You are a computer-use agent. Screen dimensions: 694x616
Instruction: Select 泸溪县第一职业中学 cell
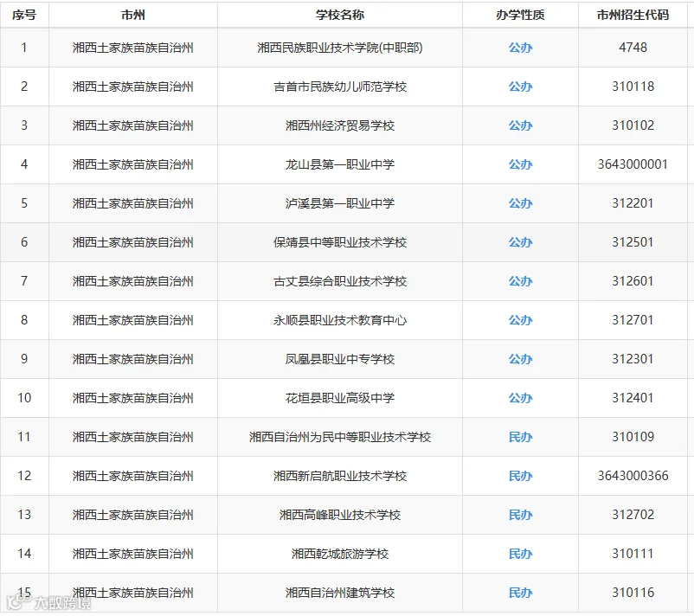pyautogui.click(x=340, y=203)
